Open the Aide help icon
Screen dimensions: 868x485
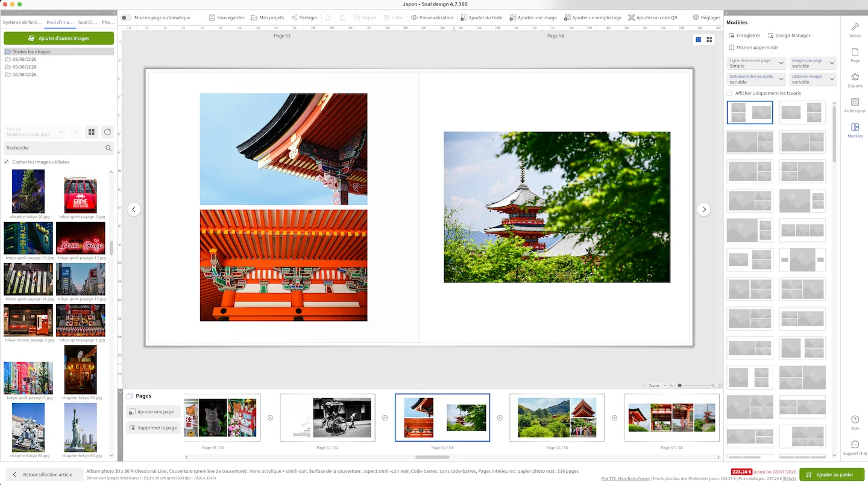click(x=855, y=422)
